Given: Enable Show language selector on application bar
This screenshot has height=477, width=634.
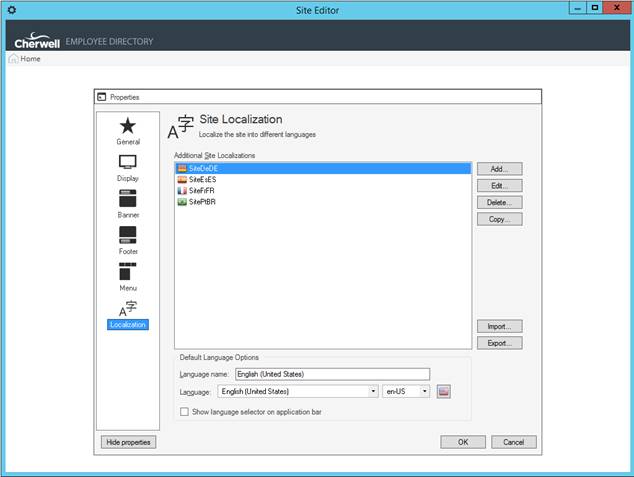Looking at the screenshot, I should coord(184,411).
